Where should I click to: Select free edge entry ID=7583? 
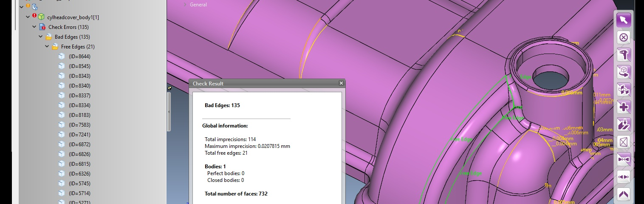point(79,125)
